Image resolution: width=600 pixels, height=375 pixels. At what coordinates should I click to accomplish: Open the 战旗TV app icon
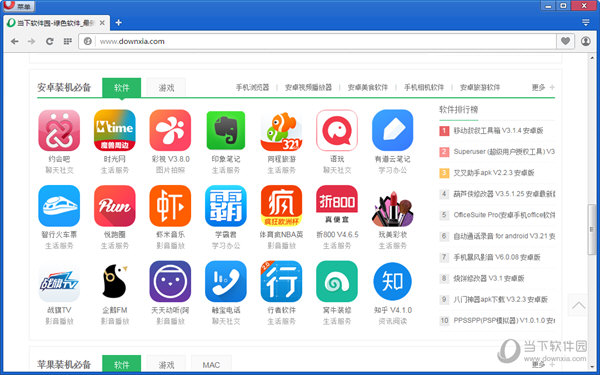point(59,282)
